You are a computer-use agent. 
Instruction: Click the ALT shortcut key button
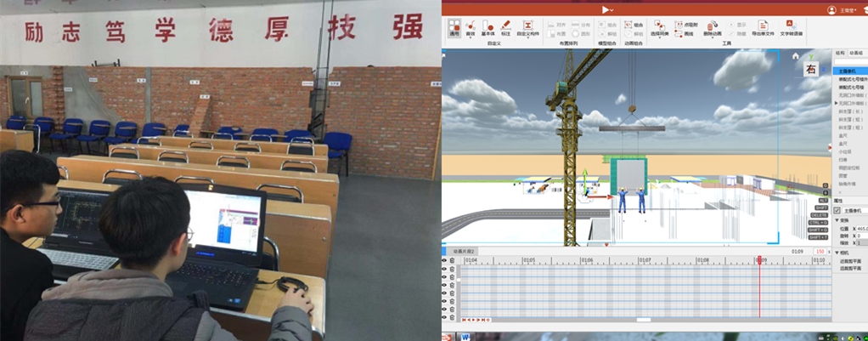click(x=822, y=200)
